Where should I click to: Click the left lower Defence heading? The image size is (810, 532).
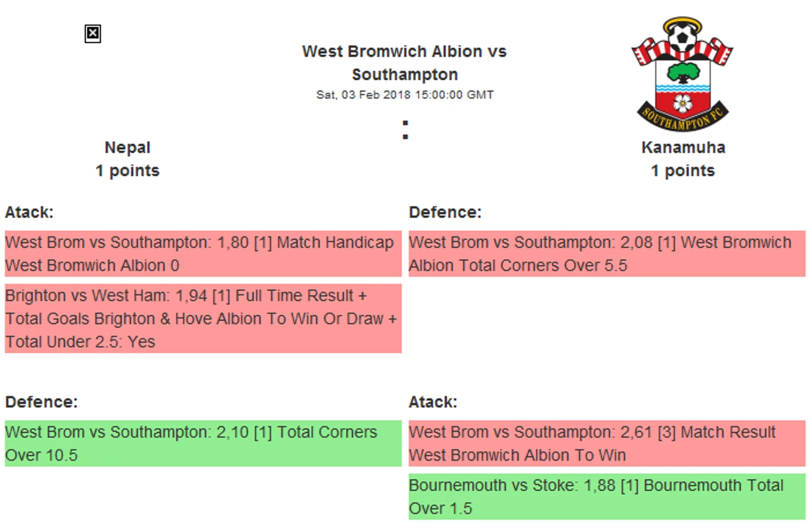point(42,402)
